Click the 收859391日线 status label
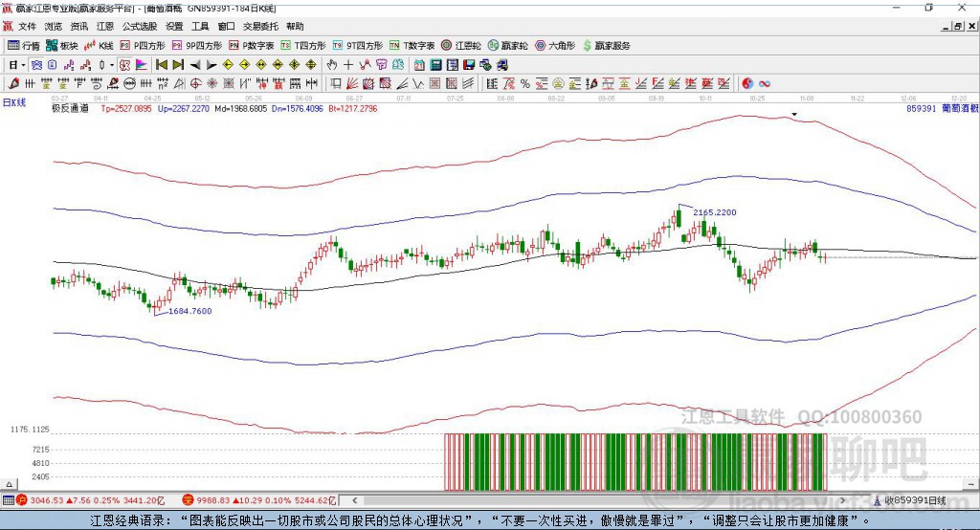The height and width of the screenshot is (530, 980). click(916, 500)
